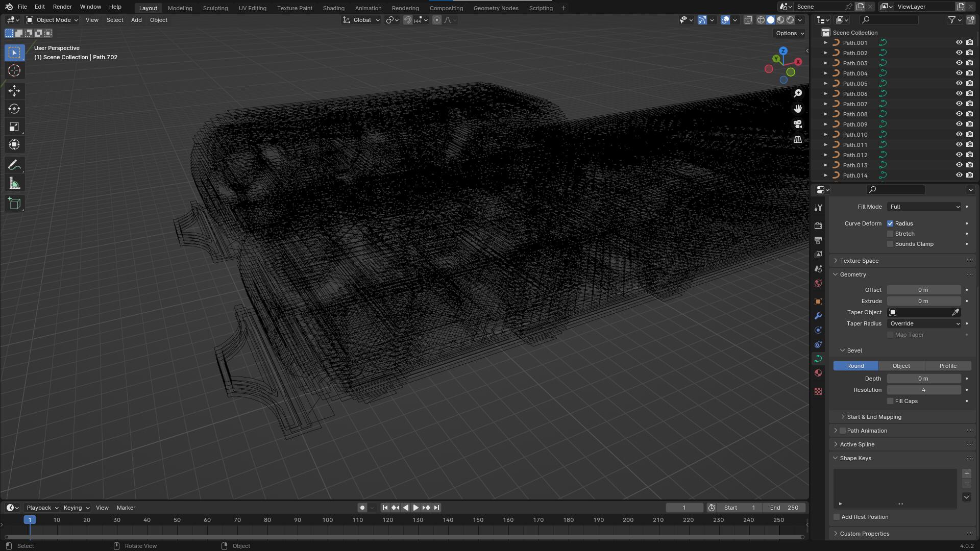The width and height of the screenshot is (980, 551).
Task: Open the World properties tab
Action: pyautogui.click(x=818, y=283)
